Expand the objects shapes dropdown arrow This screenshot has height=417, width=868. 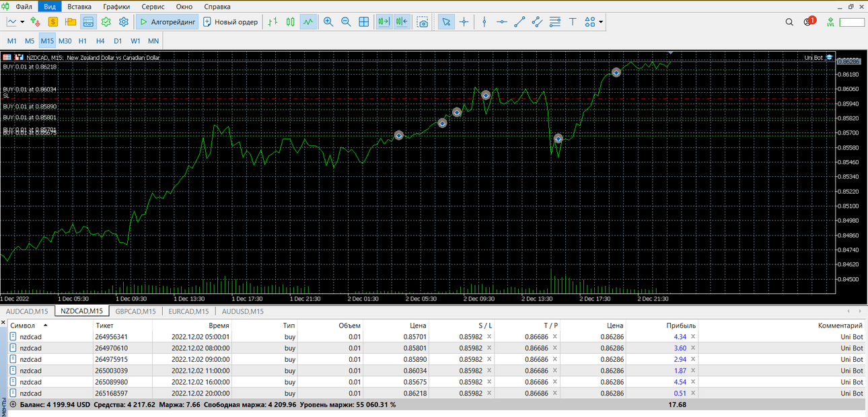(x=600, y=22)
